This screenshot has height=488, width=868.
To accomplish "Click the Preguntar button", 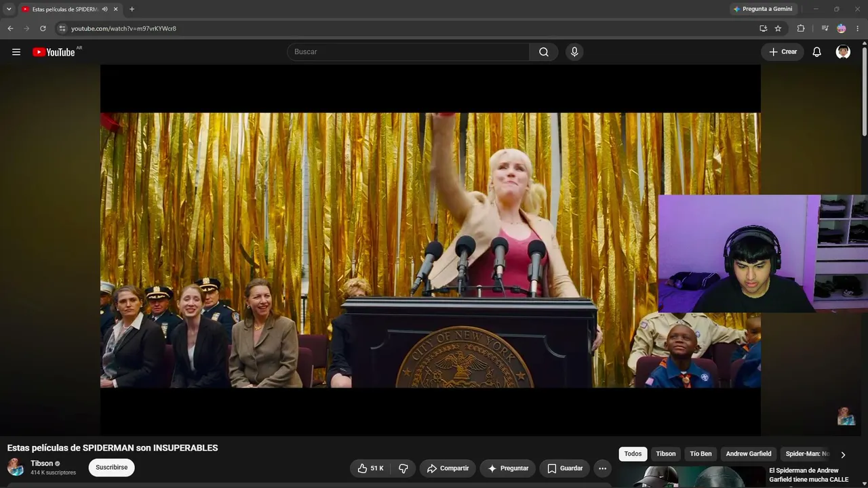I will pos(508,468).
